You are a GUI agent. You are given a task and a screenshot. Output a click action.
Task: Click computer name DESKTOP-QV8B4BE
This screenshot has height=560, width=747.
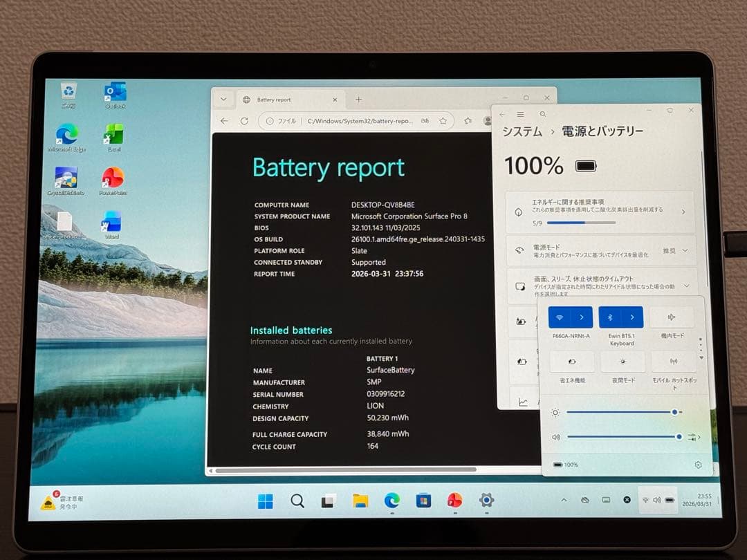tap(382, 205)
